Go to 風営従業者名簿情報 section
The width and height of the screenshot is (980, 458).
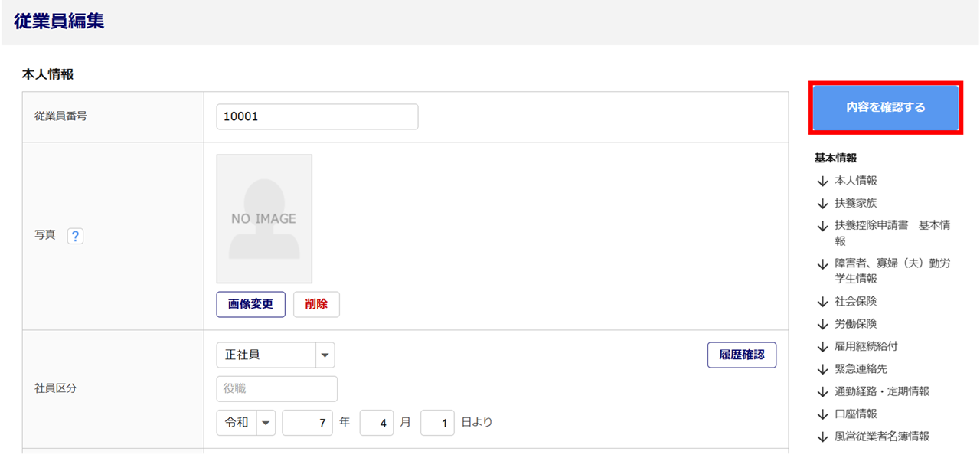[881, 437]
